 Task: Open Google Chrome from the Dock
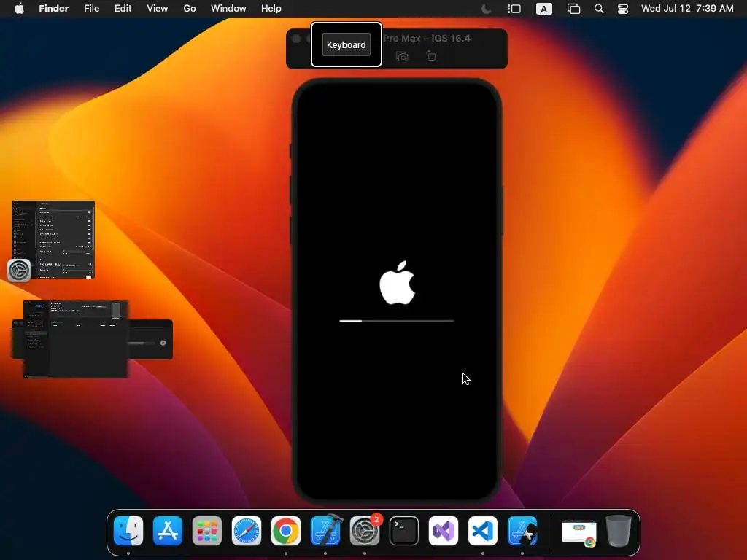pyautogui.click(x=286, y=531)
